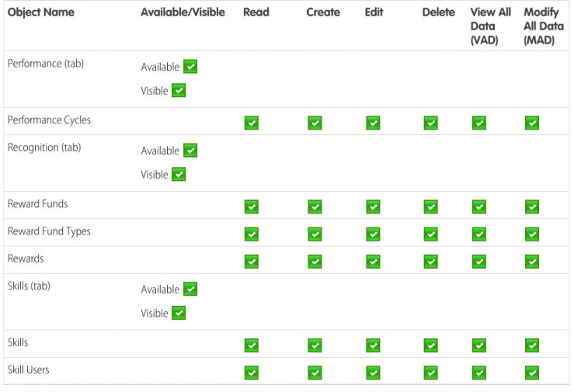The height and width of the screenshot is (392, 574).
Task: Toggle Read checkbox for Skills object
Action: 252,345
